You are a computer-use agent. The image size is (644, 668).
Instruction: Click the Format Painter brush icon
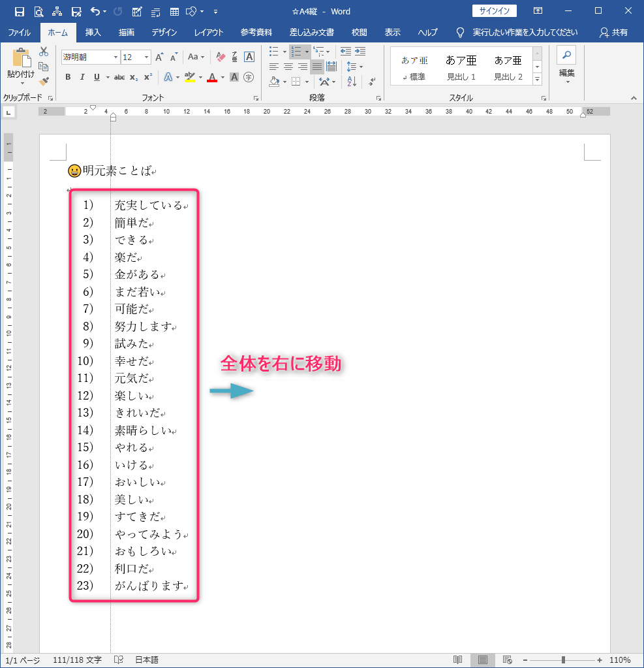click(x=44, y=82)
